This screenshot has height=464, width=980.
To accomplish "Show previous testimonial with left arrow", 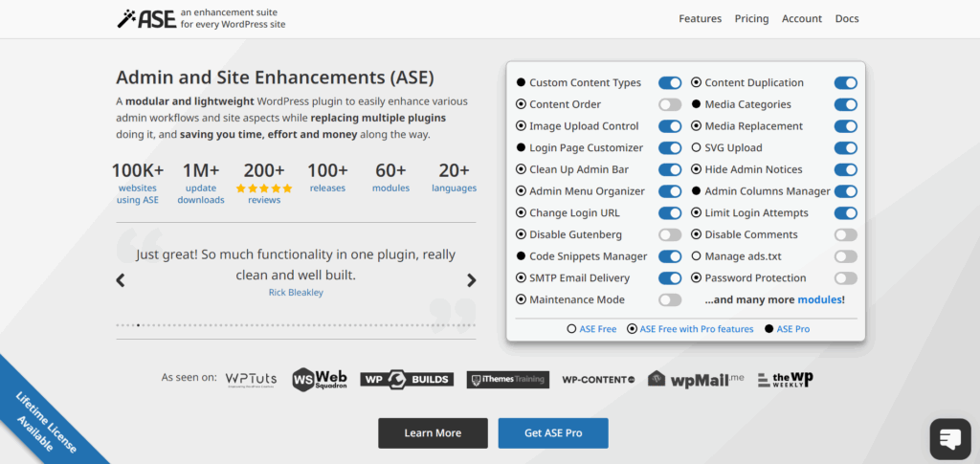I will [x=121, y=280].
